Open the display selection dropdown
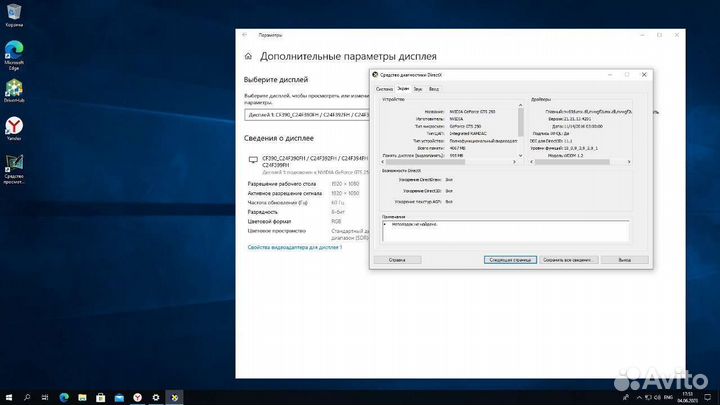The height and width of the screenshot is (405, 720). (307, 114)
